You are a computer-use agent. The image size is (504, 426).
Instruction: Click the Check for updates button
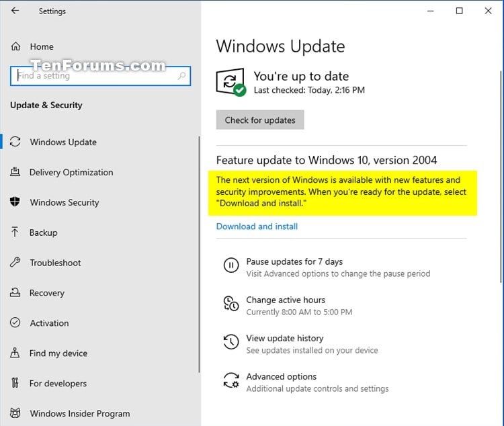(x=260, y=120)
